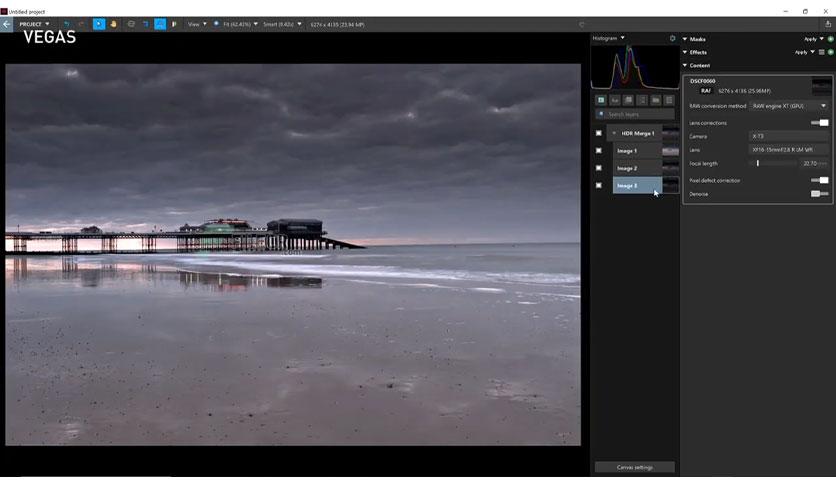Viewport: 836px width, 484px height.
Task: Click the highlighted blue square toolbar tool
Action: pos(160,24)
